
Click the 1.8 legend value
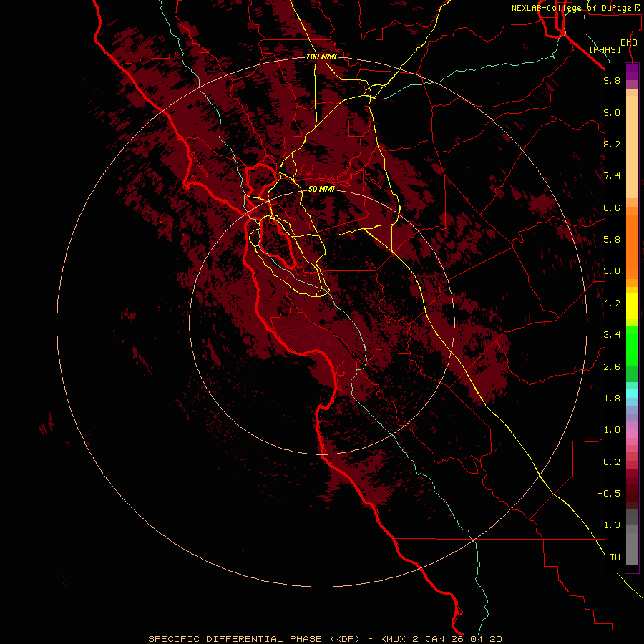click(x=612, y=399)
